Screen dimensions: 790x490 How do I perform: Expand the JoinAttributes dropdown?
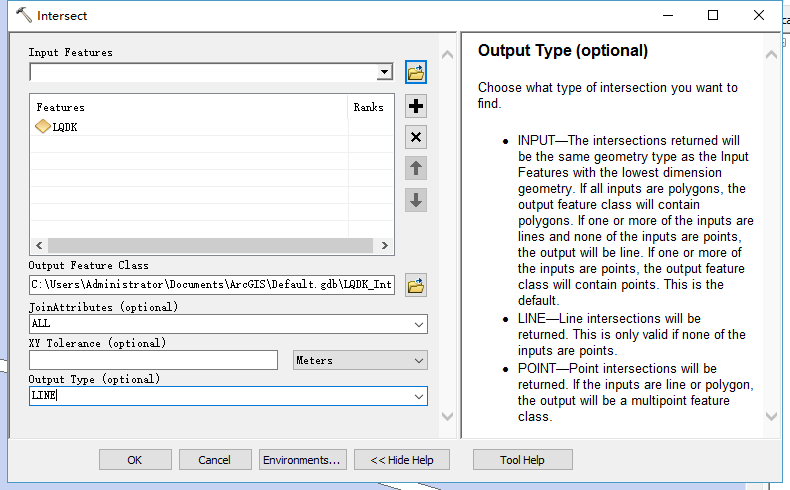pyautogui.click(x=418, y=325)
